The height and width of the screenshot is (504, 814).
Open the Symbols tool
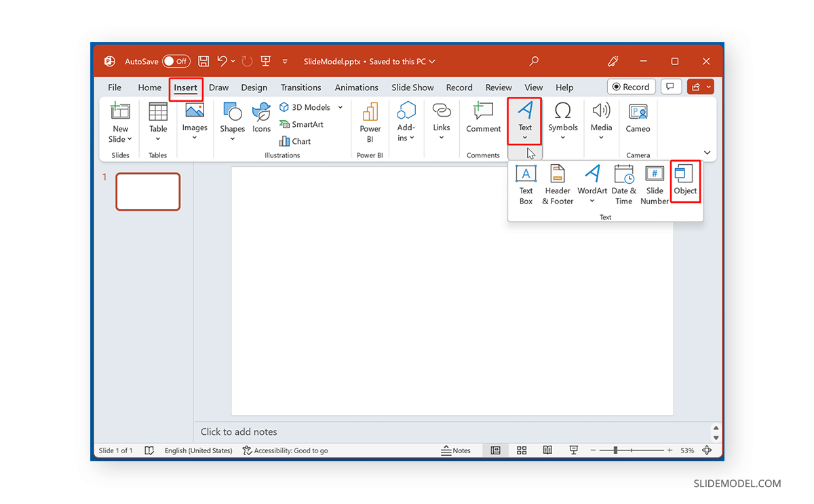562,121
